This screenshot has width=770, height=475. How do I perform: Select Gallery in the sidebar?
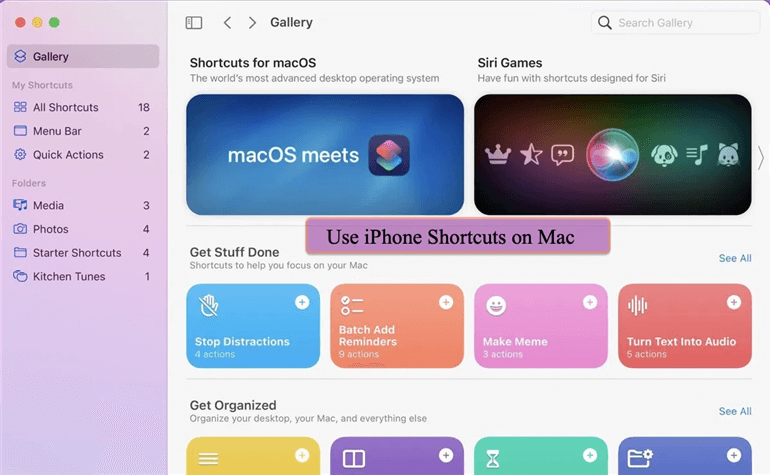coord(83,56)
